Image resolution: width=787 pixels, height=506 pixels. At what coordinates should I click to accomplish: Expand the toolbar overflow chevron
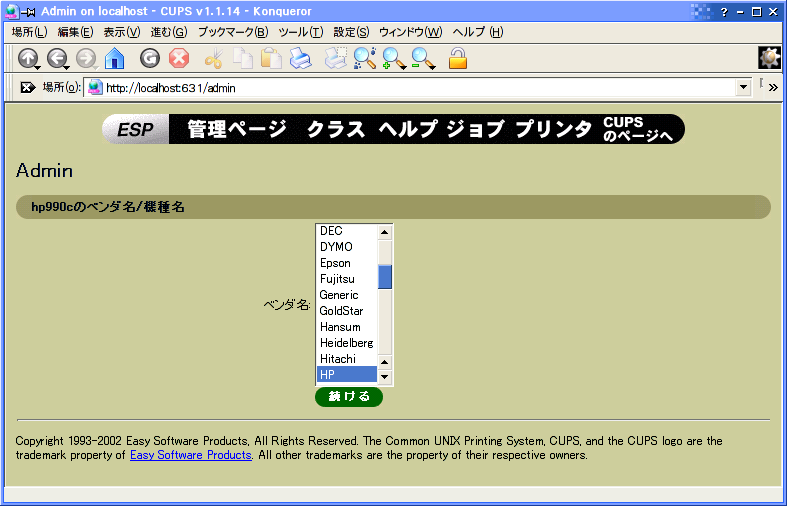pyautogui.click(x=773, y=88)
